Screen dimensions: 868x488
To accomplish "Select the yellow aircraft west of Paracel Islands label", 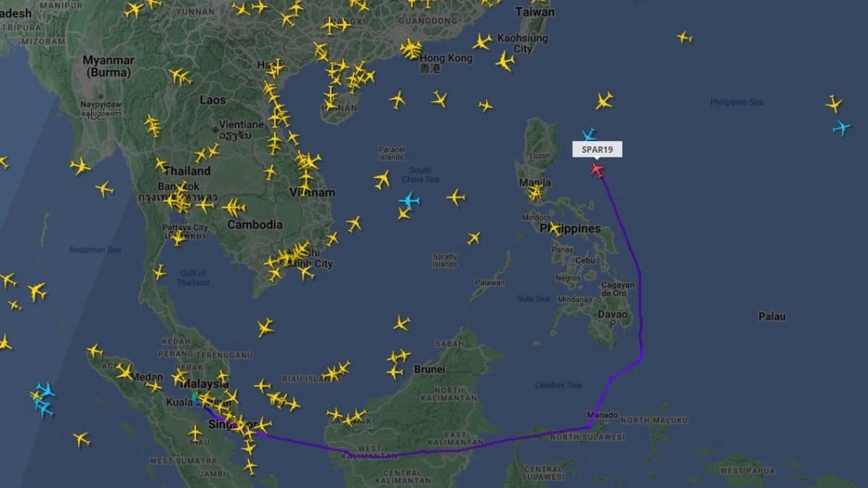I will click(382, 179).
